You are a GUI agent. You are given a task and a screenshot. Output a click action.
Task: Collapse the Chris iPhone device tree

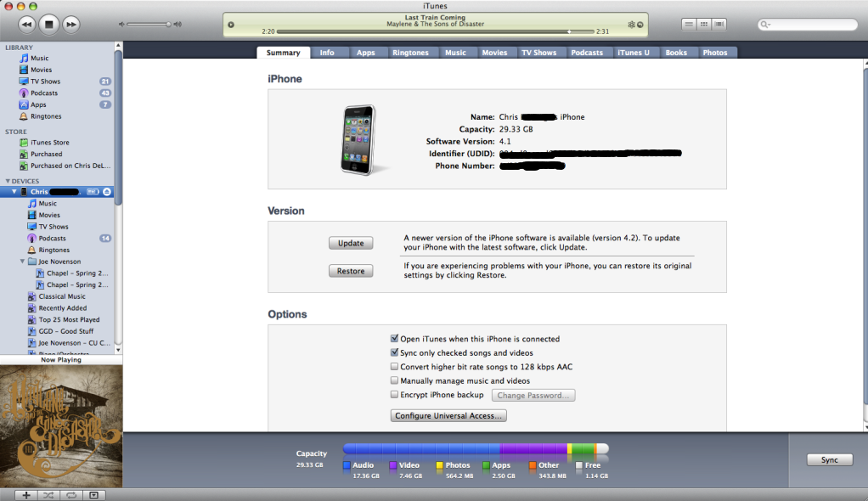tap(14, 192)
